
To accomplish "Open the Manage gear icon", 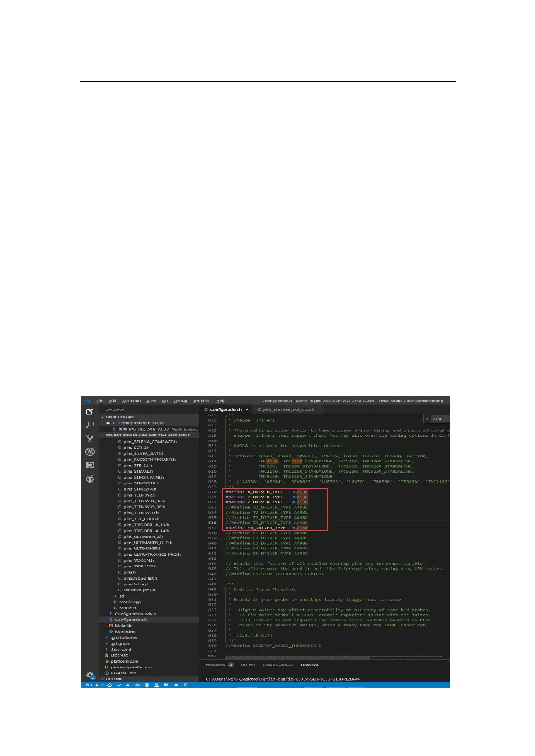I will point(90,676).
